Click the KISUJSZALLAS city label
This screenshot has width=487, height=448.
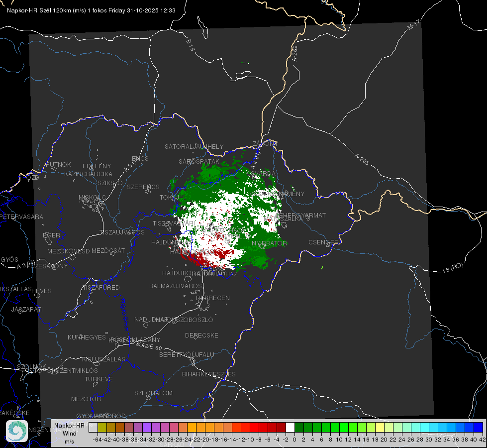(104, 359)
